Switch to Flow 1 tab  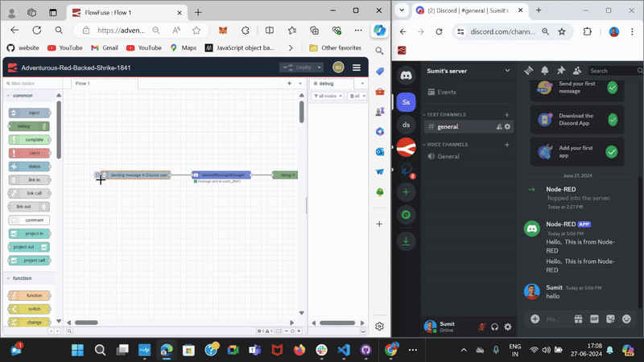point(105,84)
